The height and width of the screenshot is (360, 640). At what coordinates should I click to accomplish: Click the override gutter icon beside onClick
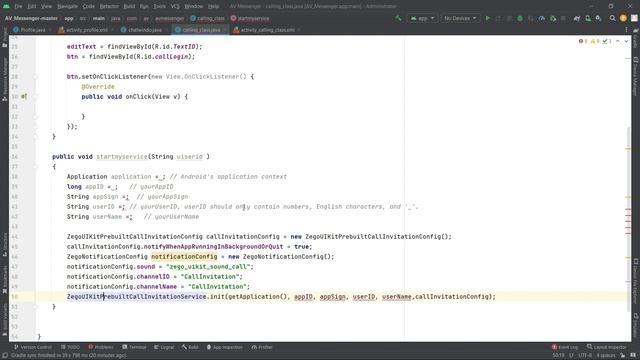coord(24,97)
